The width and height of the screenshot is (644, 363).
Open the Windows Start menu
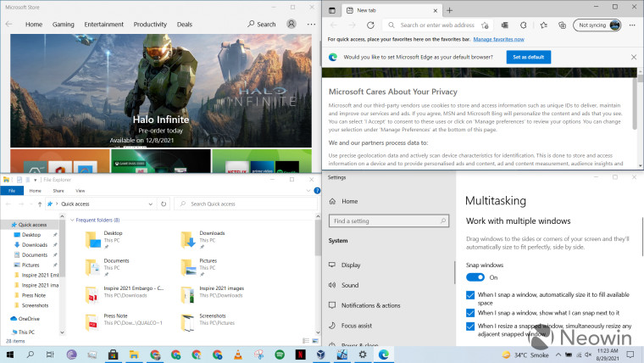point(10,355)
